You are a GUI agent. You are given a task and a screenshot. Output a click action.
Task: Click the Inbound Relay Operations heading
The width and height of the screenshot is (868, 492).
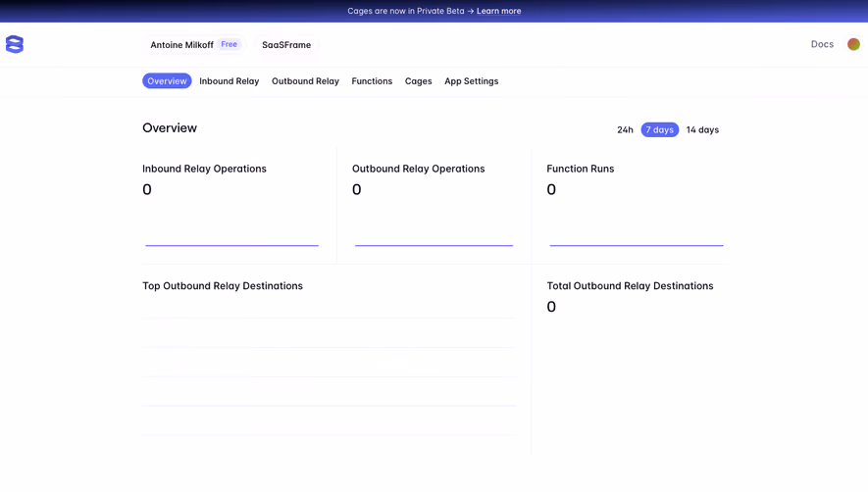204,169
